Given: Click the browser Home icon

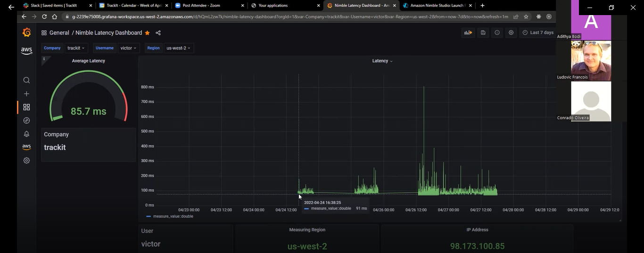Looking at the screenshot, I should point(54,16).
